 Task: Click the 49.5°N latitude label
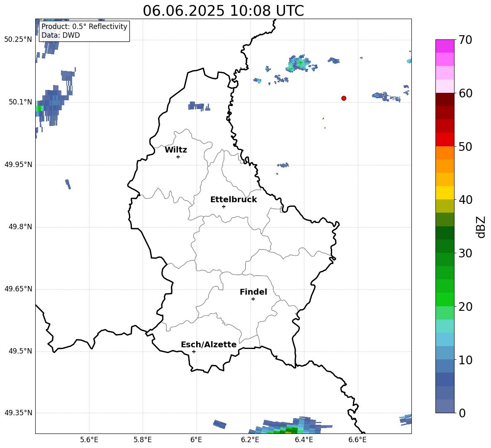[20, 351]
